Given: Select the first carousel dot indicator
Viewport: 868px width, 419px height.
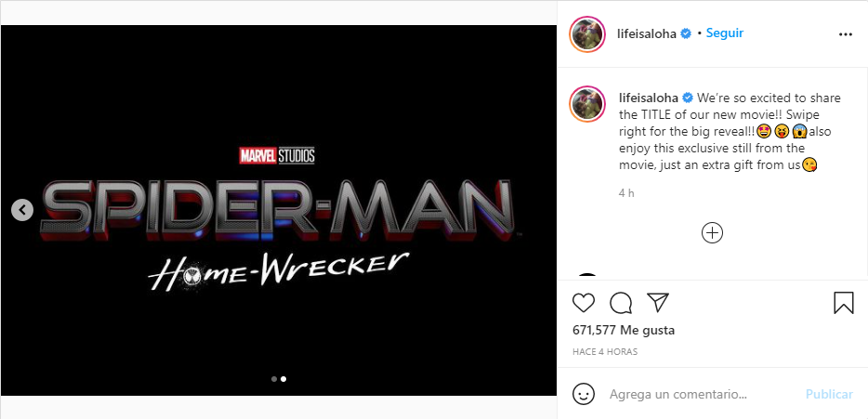Looking at the screenshot, I should click(x=273, y=379).
